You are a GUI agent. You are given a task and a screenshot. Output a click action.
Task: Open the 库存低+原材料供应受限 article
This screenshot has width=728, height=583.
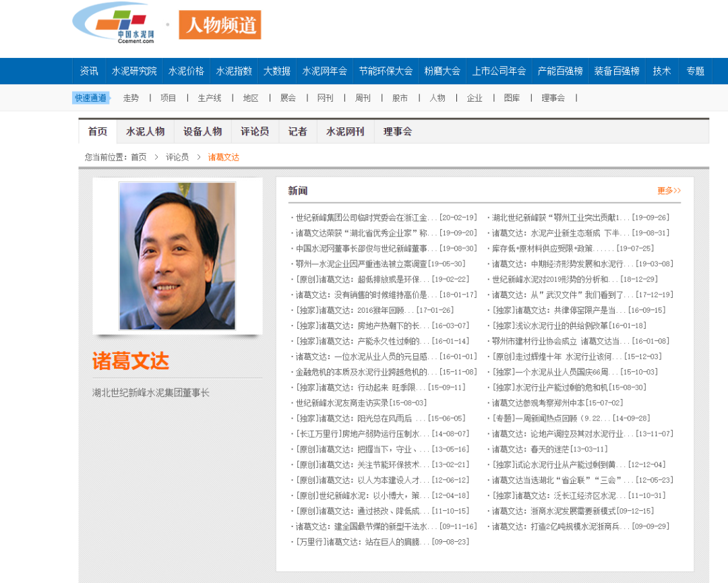click(x=572, y=248)
